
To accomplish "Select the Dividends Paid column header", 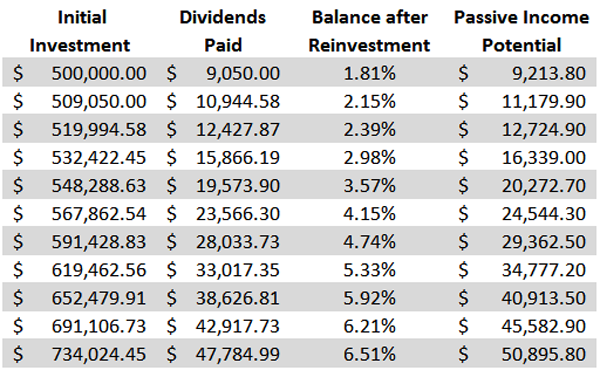I will [223, 31].
